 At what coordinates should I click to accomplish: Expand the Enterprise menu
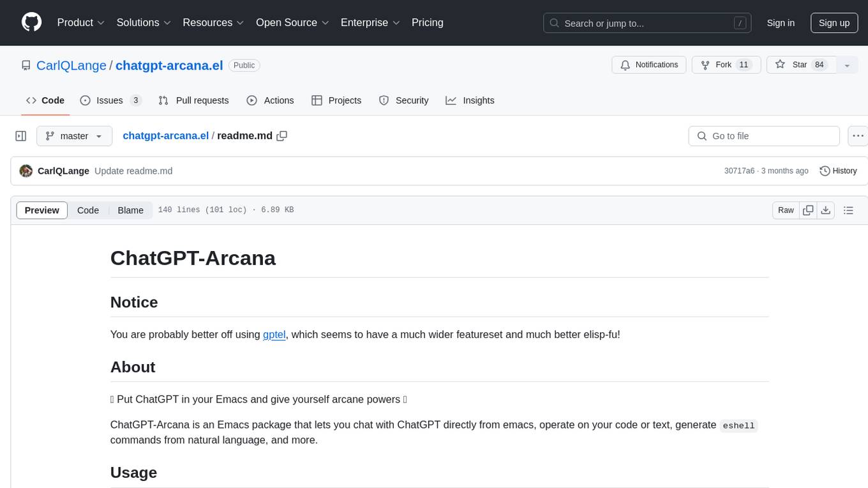[x=370, y=22]
